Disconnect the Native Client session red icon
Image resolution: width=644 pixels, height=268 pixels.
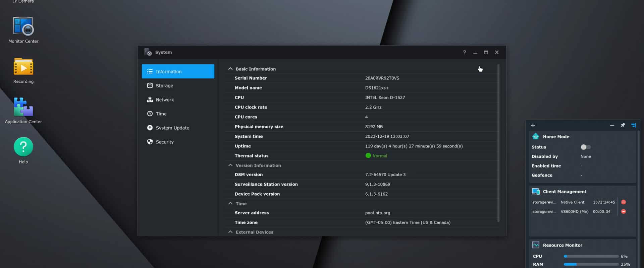[x=624, y=202]
